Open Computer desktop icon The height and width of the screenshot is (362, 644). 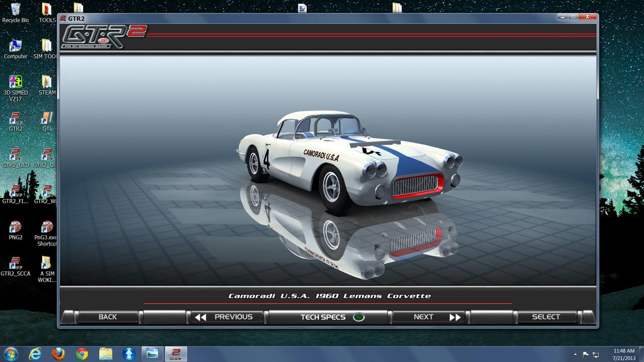coord(16,49)
